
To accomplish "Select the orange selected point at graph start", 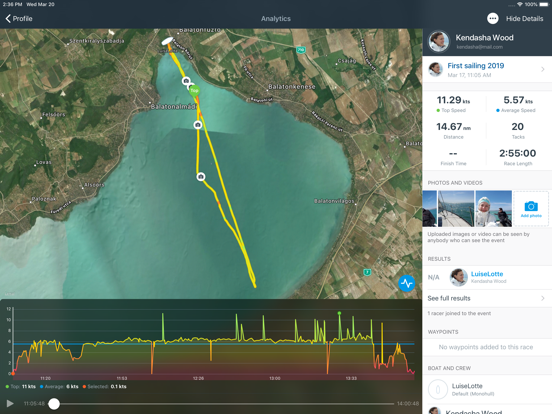I will pyautogui.click(x=13, y=374).
